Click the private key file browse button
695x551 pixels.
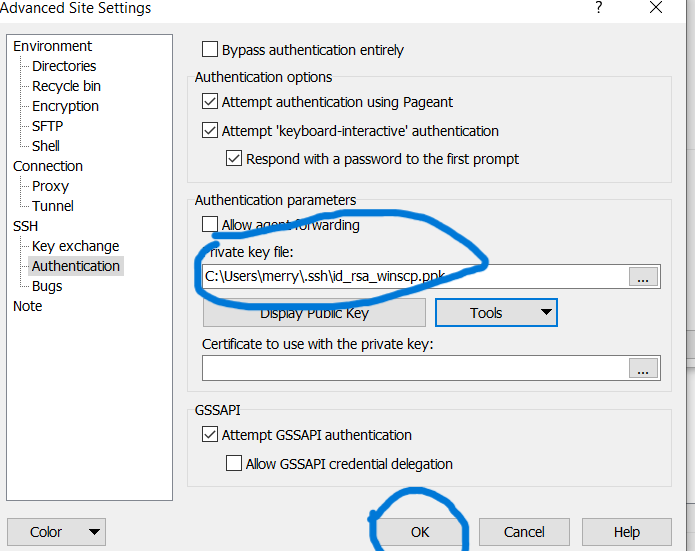click(643, 278)
